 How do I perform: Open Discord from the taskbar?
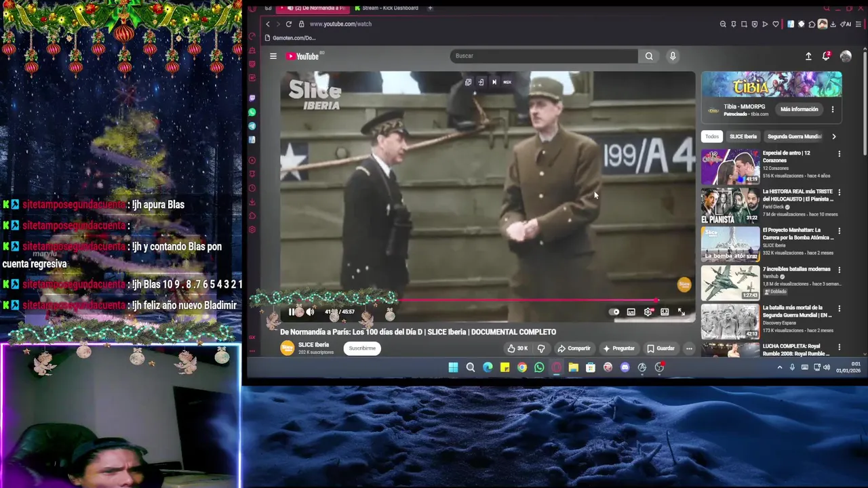(x=625, y=367)
